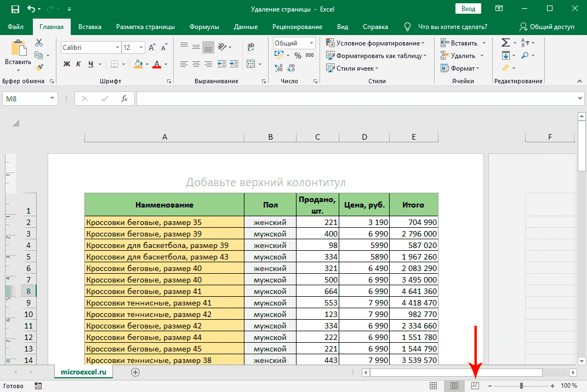The image size is (587, 392).
Task: Click the Insert Function fx icon
Action: click(124, 99)
